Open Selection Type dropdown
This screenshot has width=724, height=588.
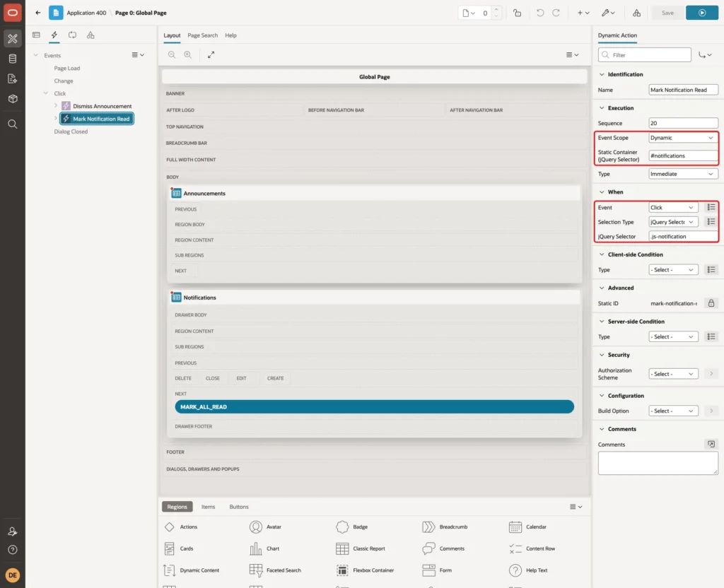[x=673, y=222]
